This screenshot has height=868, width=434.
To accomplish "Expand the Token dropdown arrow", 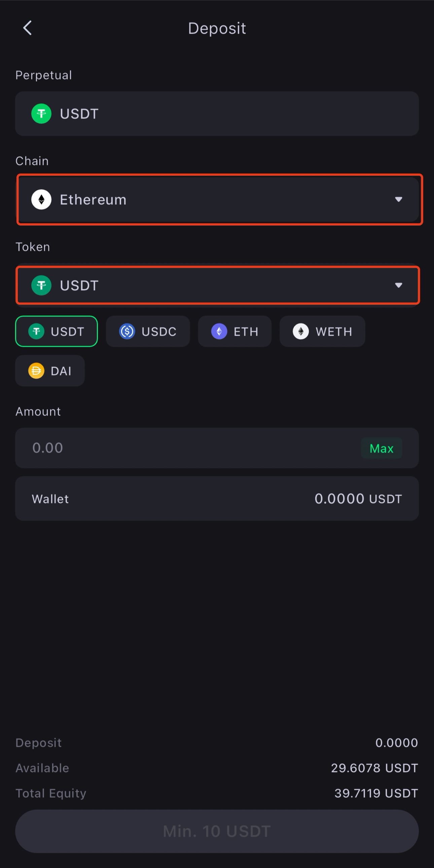I will pos(399,286).
